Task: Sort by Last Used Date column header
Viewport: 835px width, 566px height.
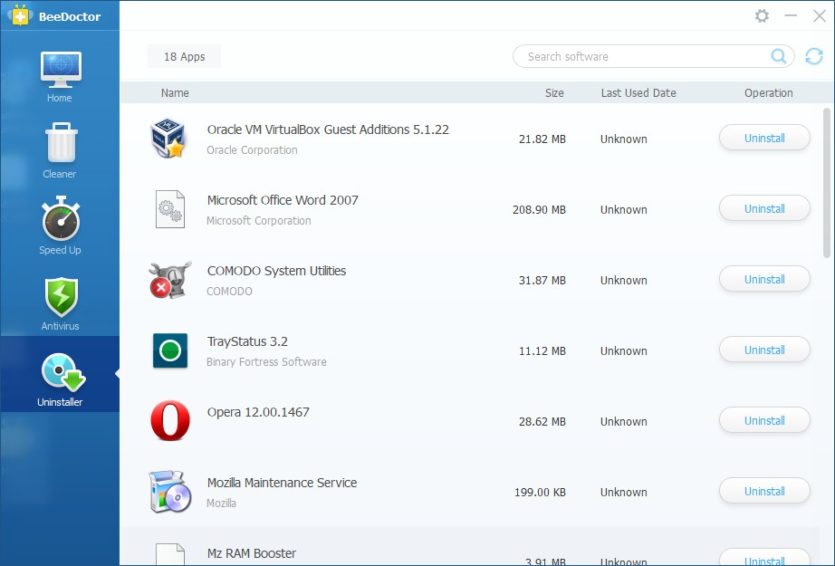Action: (x=638, y=93)
